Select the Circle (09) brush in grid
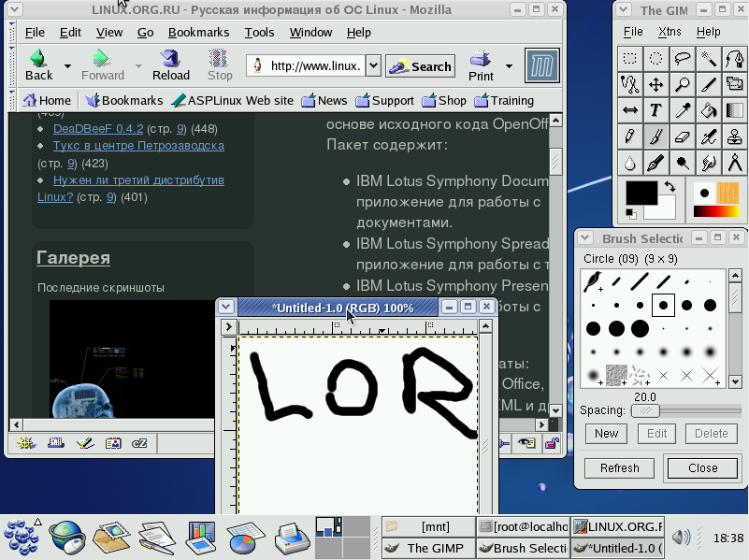The height and width of the screenshot is (560, 749). 663,305
